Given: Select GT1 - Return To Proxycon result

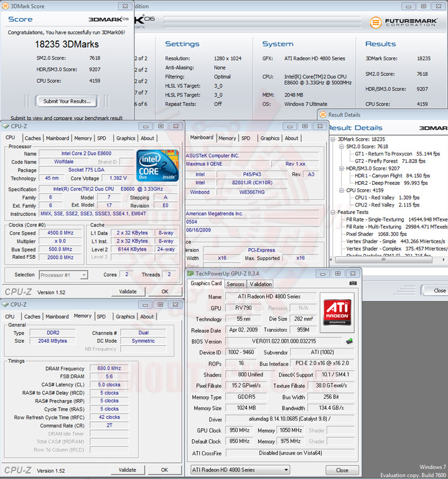Looking at the screenshot, I should point(397,154).
